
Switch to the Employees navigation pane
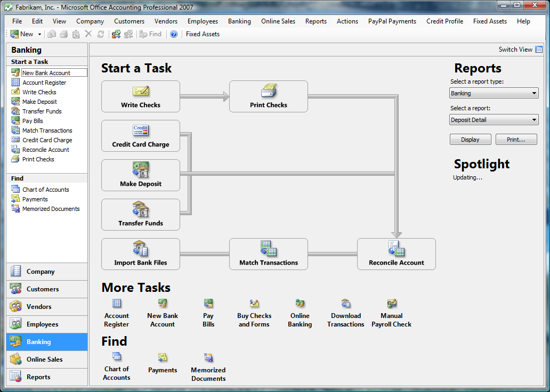47,324
